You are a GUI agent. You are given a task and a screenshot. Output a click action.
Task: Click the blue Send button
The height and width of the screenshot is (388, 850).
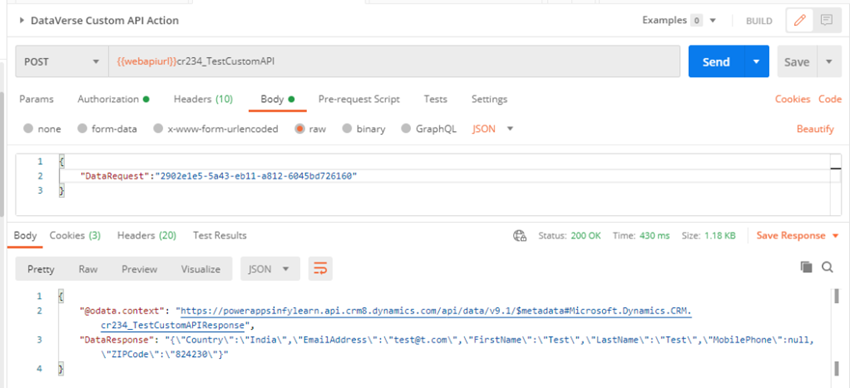tap(716, 61)
